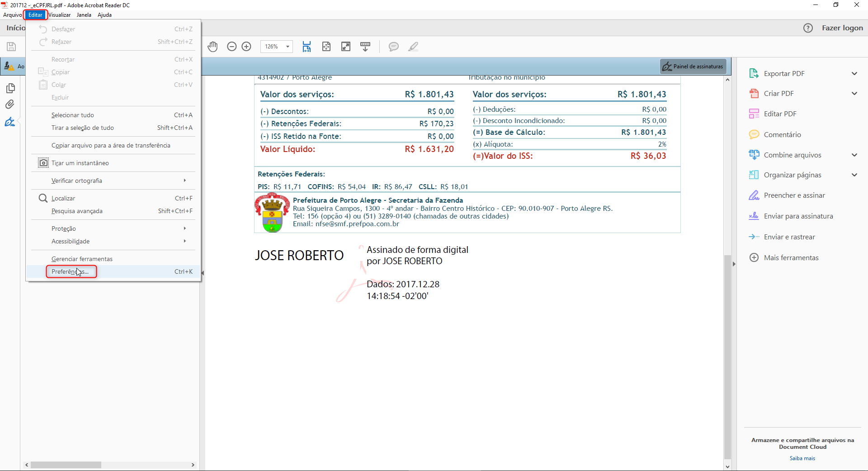The height and width of the screenshot is (471, 868).
Task: Enter full screen mode icon
Action: coord(346,47)
